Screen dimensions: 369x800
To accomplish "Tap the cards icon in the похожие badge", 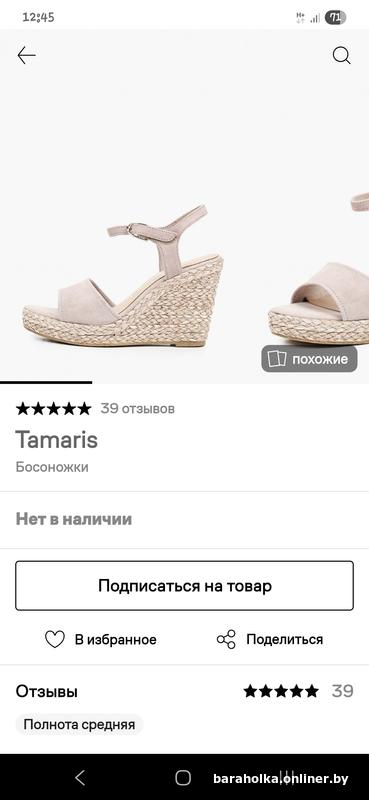I will click(277, 359).
